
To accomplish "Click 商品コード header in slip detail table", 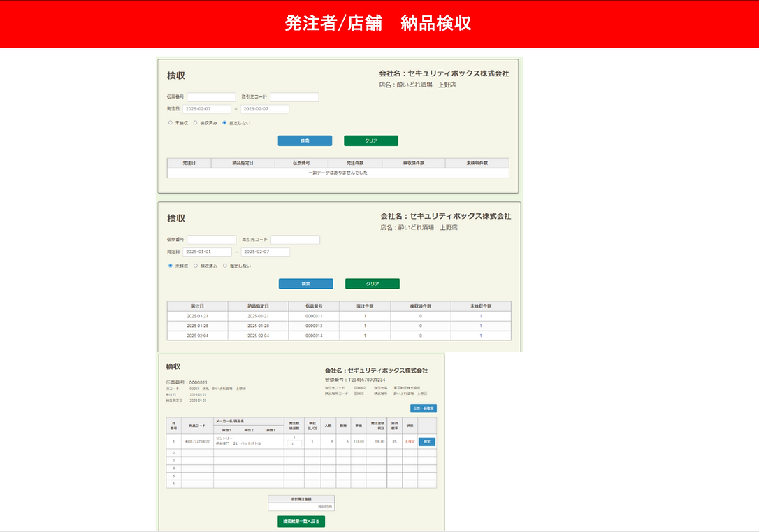I will click(198, 426).
